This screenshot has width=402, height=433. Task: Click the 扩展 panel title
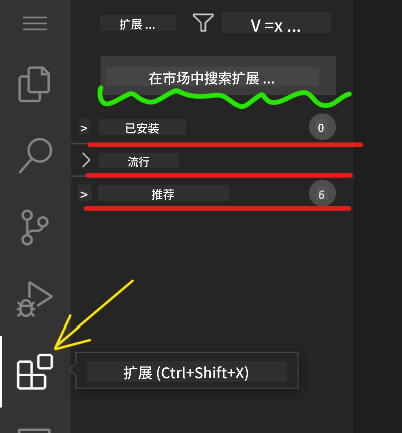pyautogui.click(x=138, y=23)
